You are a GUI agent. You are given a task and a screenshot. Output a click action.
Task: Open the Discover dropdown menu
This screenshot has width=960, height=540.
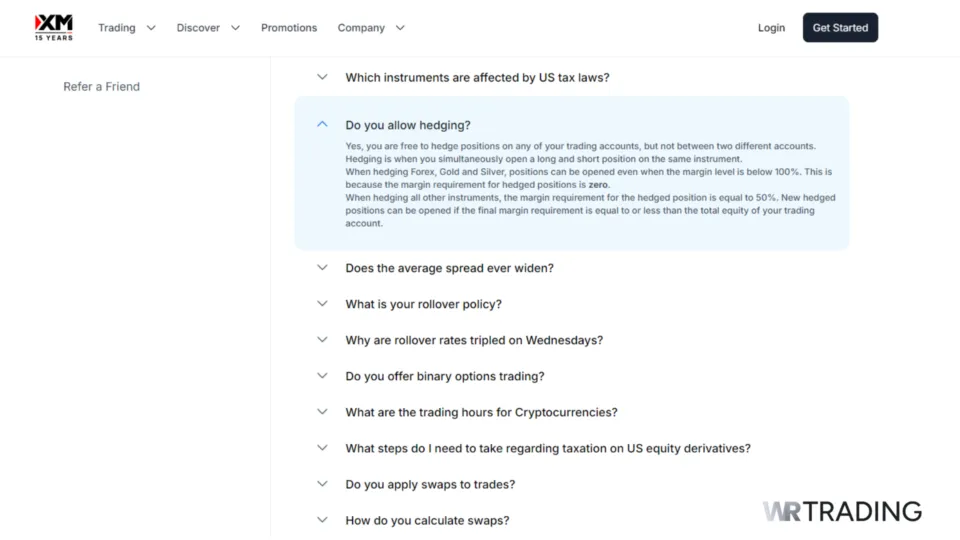pyautogui.click(x=208, y=28)
